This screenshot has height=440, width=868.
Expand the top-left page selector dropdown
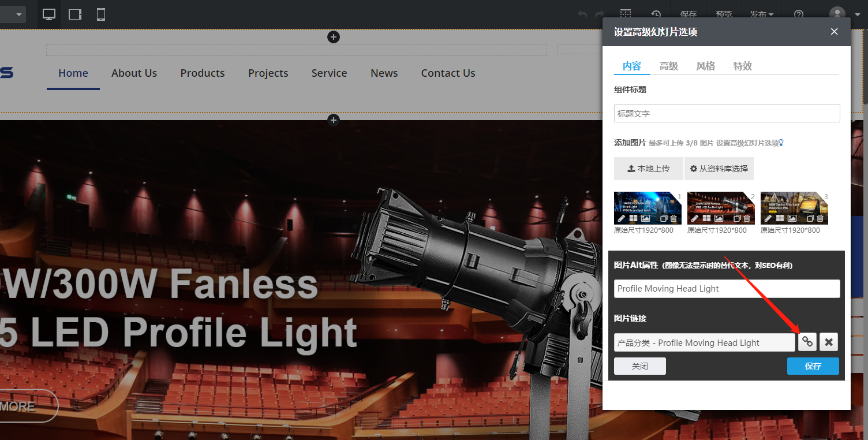pos(13,14)
